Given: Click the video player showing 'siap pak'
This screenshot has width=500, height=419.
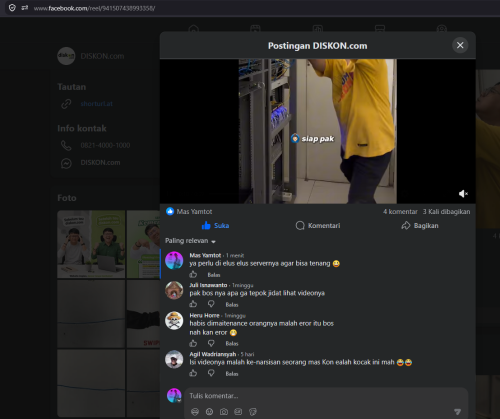Looking at the screenshot, I should click(318, 131).
